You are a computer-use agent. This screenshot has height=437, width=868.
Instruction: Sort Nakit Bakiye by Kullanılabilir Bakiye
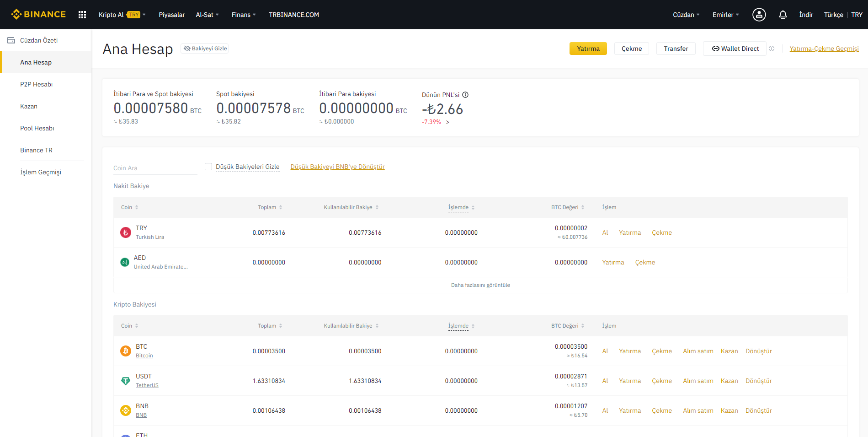351,207
